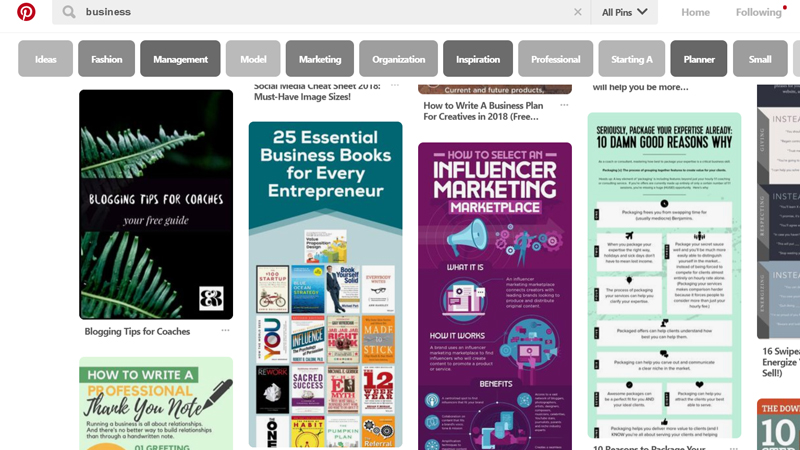This screenshot has height=450, width=800.
Task: Open three-dot menu beside Social Media Cheat Sheet pin
Action: [x=394, y=85]
